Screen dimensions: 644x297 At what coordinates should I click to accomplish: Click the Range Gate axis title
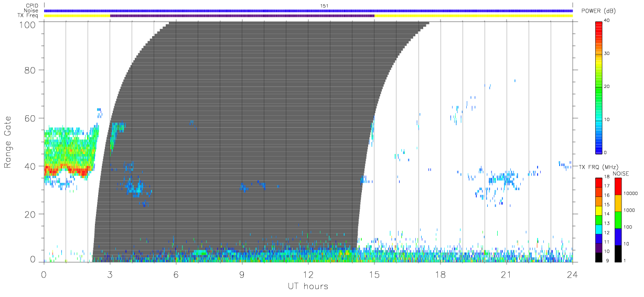(8, 142)
